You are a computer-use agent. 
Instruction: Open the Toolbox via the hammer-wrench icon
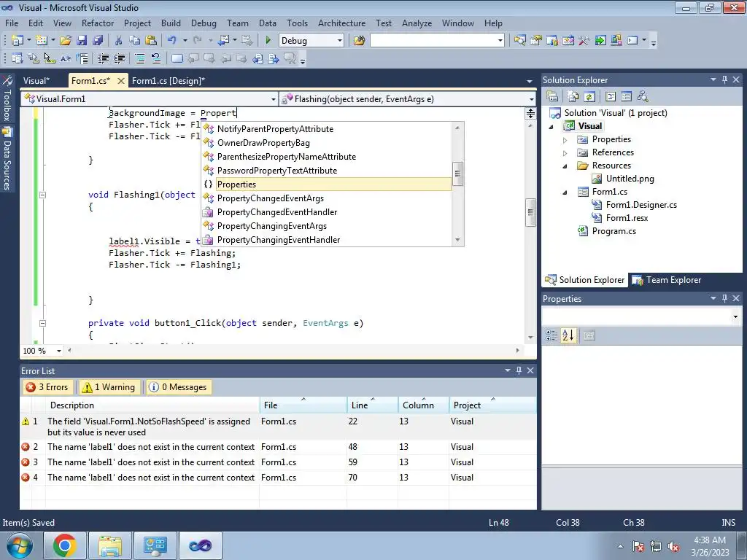(x=584, y=41)
